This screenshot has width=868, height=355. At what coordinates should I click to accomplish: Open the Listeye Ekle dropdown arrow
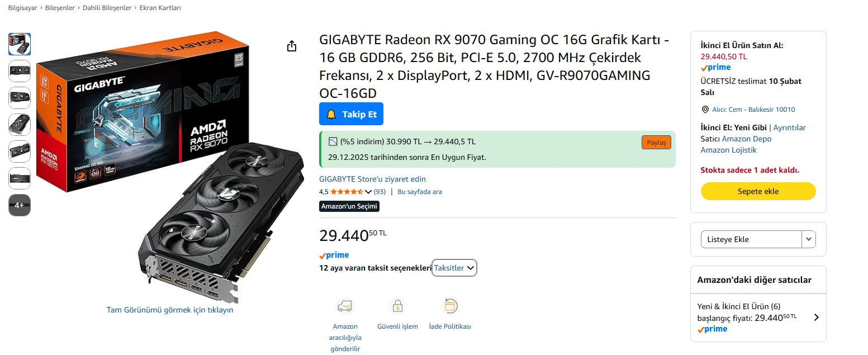(x=809, y=239)
